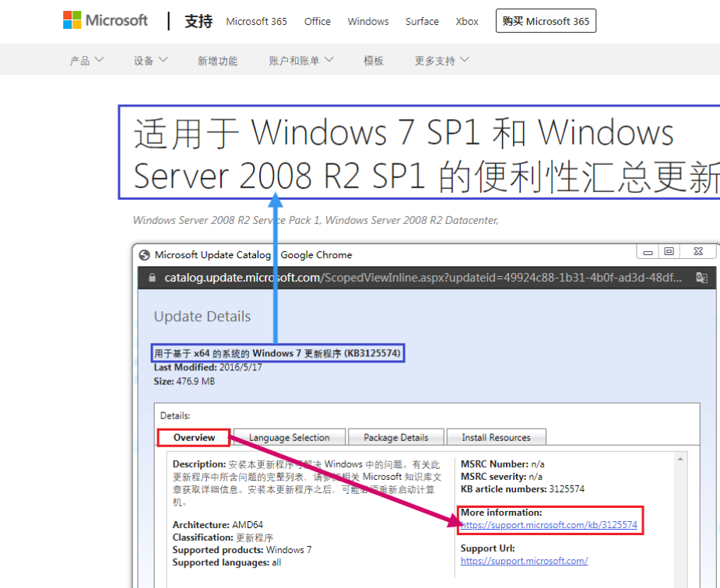The width and height of the screenshot is (720, 588).
Task: Click the Xbox navigation item
Action: [467, 22]
